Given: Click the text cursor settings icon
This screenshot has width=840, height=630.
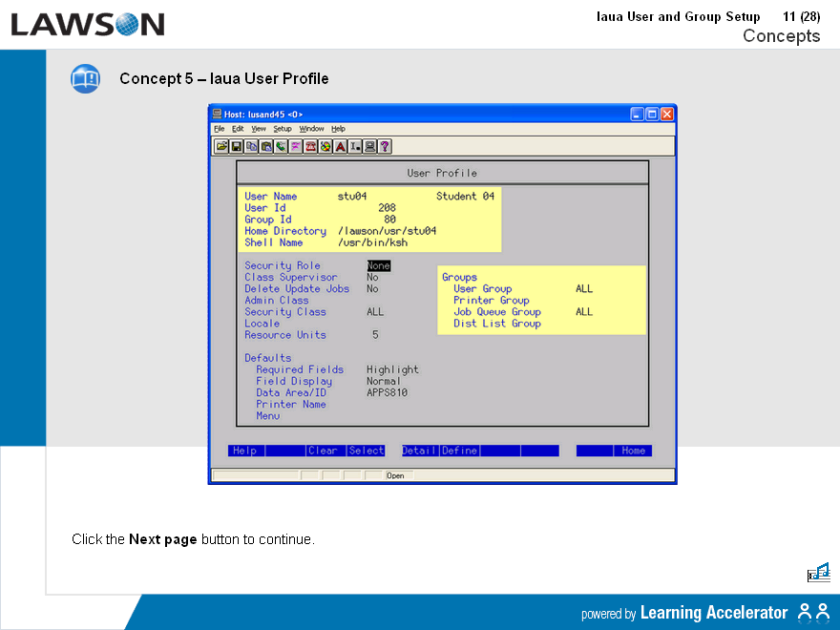Looking at the screenshot, I should pyautogui.click(x=355, y=146).
